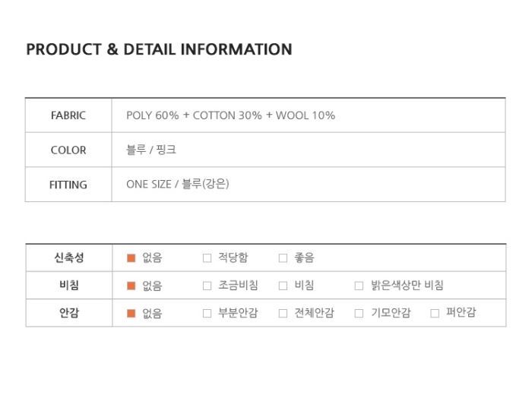The image size is (532, 395).
Task: Click the COLOR row label
Action: click(68, 150)
